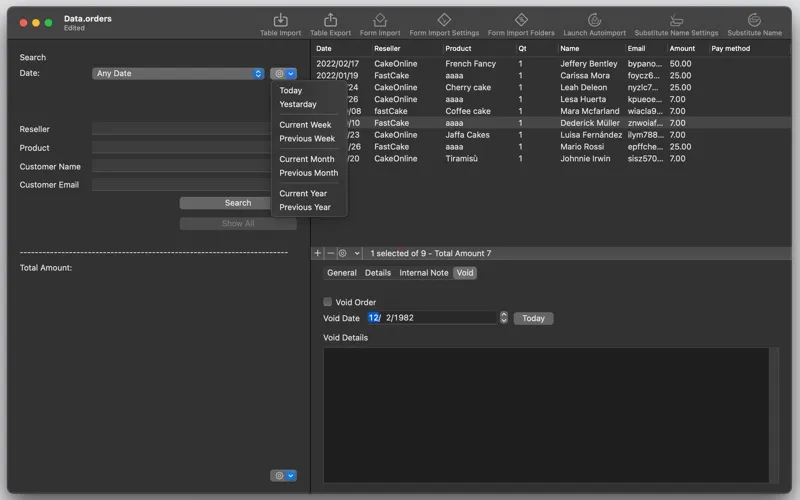Enable the Void Order checkbox

tap(327, 302)
